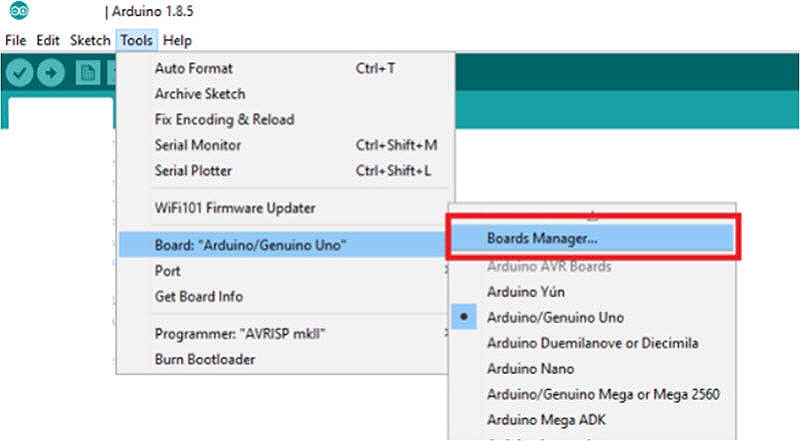The width and height of the screenshot is (800, 441).
Task: Open the WiFi101 Firmware Updater
Action: tap(235, 208)
